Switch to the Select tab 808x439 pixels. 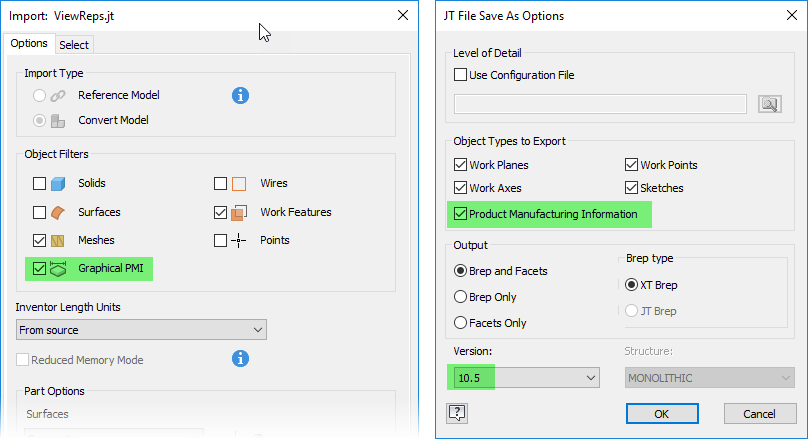point(74,44)
